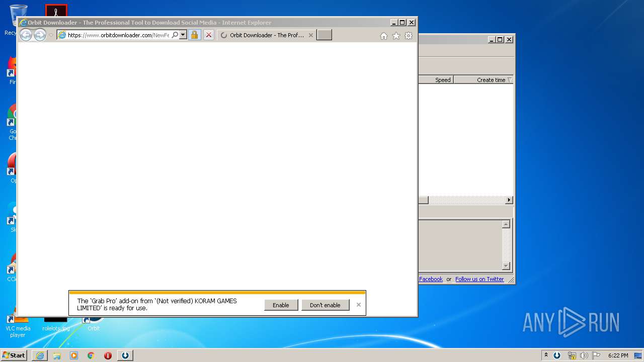Open the Opera icon on the taskbar

(108, 355)
